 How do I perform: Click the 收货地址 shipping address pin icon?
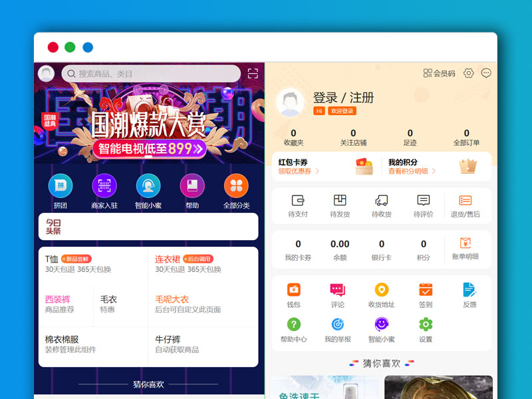382,289
